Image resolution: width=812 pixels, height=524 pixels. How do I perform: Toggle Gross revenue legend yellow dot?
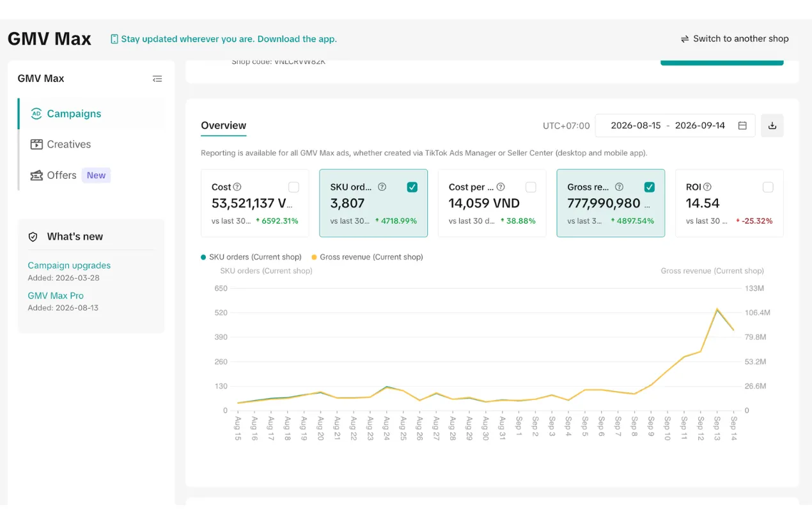tap(314, 257)
